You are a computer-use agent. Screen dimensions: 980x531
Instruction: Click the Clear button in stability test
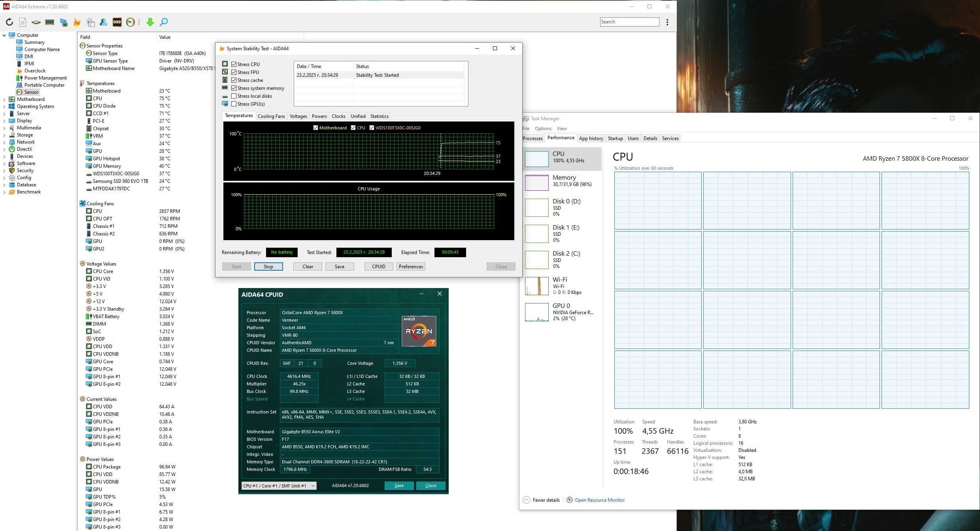[x=308, y=267]
